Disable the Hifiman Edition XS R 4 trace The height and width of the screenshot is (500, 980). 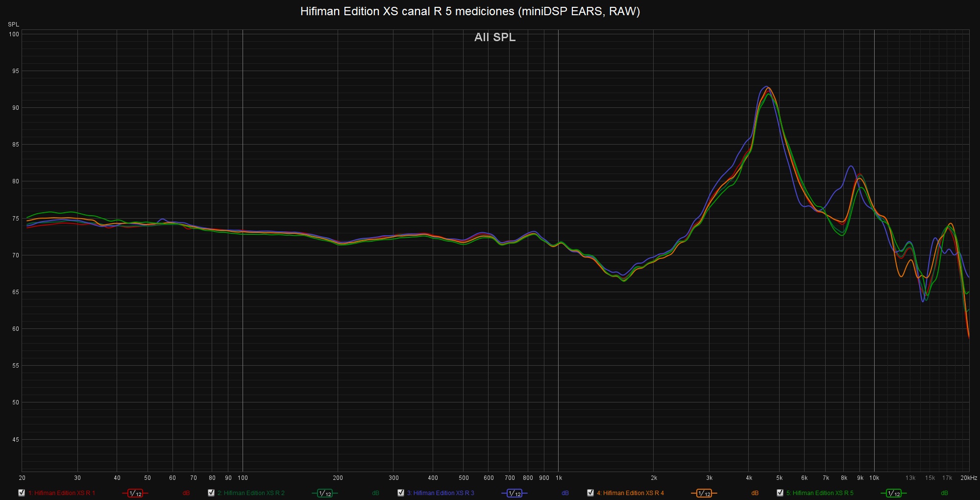pos(590,493)
